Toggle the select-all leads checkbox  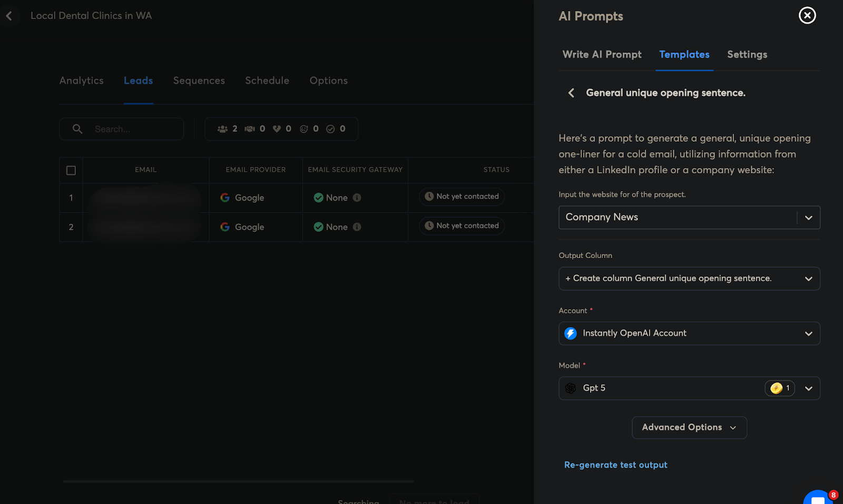pos(71,170)
